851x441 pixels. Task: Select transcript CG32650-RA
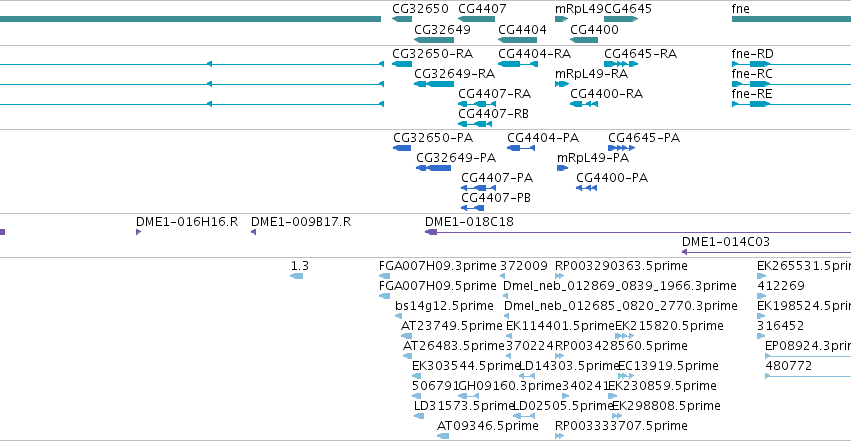tap(402, 64)
